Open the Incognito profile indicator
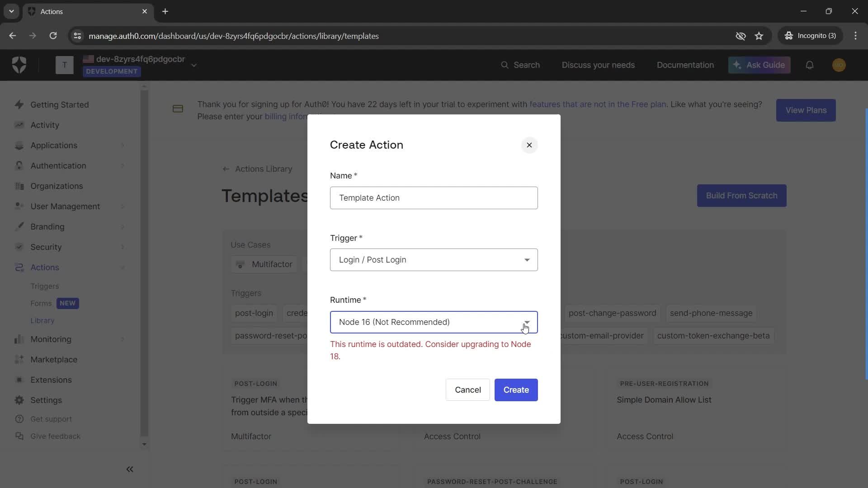The height and width of the screenshot is (488, 868). pyautogui.click(x=810, y=36)
